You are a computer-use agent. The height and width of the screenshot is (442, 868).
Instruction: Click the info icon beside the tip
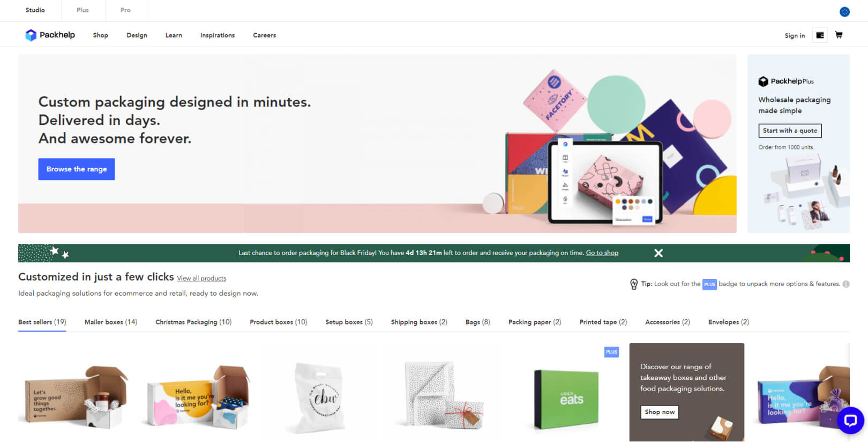(x=846, y=284)
